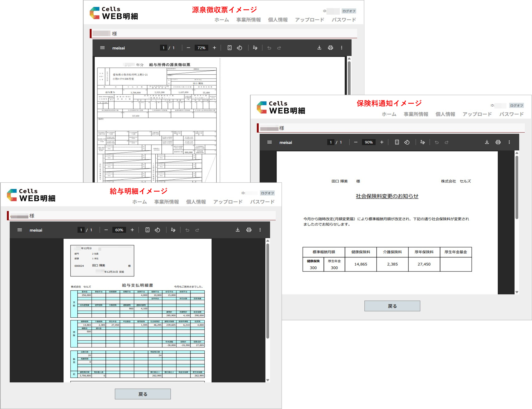Click draw annotation icon in 保険料通知 viewer

(x=422, y=142)
